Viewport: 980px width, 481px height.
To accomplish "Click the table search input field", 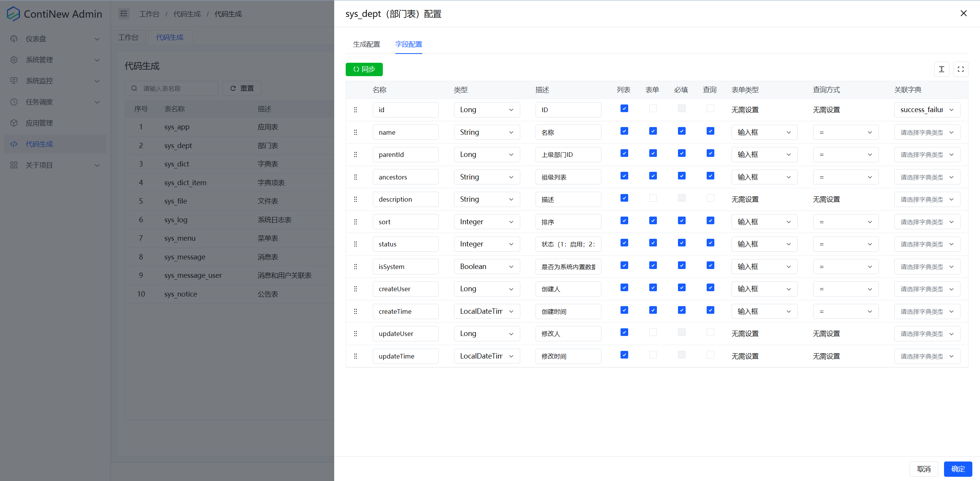I will [x=175, y=88].
